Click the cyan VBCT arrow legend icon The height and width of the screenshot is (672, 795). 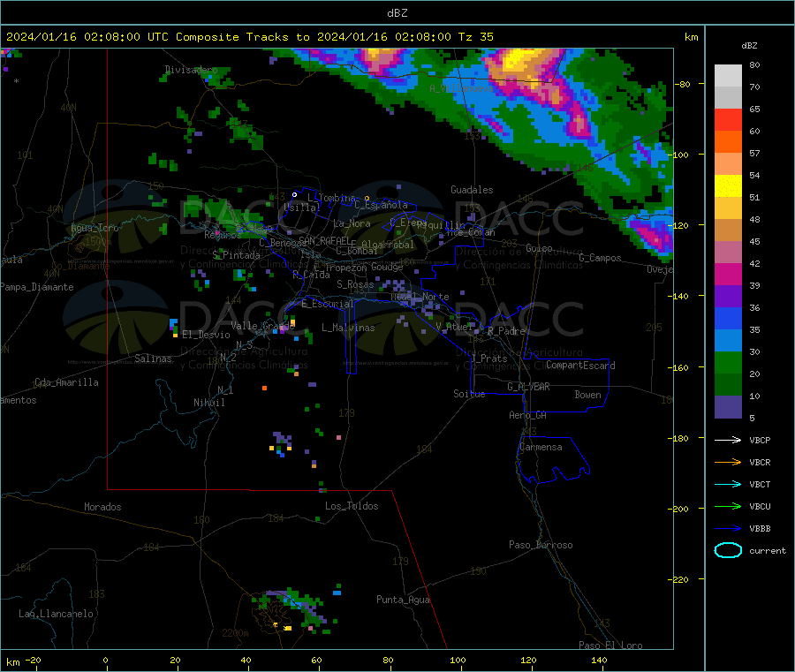728,485
